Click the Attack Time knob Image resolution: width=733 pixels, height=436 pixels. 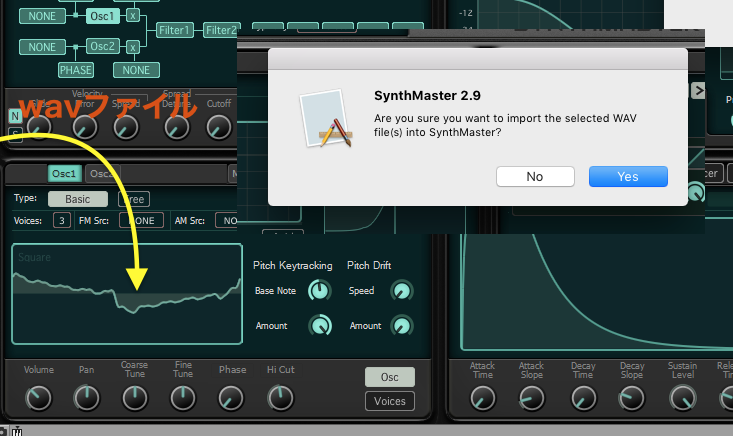482,399
